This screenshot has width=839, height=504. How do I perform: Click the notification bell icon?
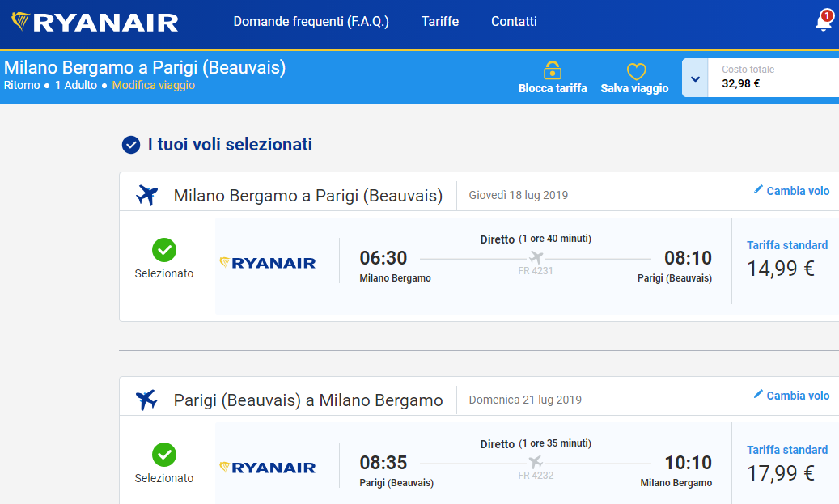(x=824, y=22)
